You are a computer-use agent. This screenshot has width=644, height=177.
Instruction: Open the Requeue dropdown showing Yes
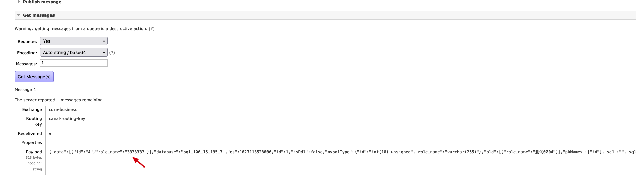pyautogui.click(x=74, y=41)
